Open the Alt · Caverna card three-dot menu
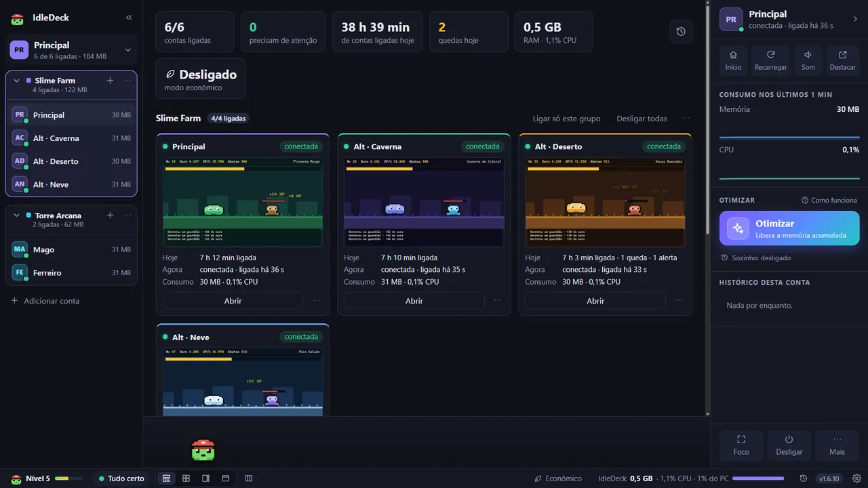Screen dimensions: 868x488 [x=498, y=300]
